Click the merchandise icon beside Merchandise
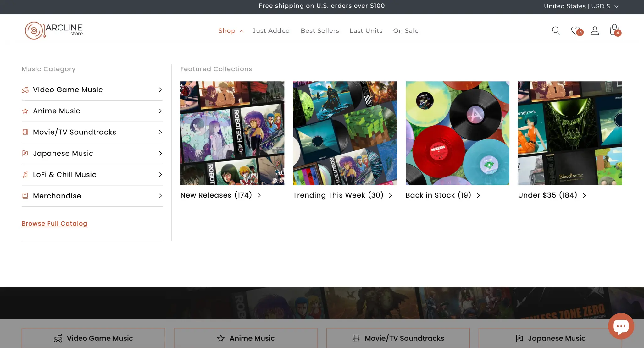 click(25, 196)
